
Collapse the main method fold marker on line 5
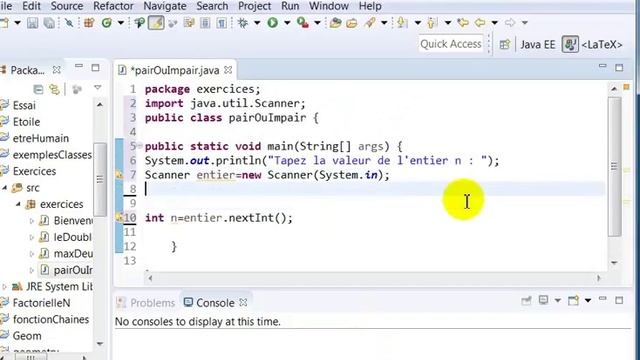coord(140,145)
